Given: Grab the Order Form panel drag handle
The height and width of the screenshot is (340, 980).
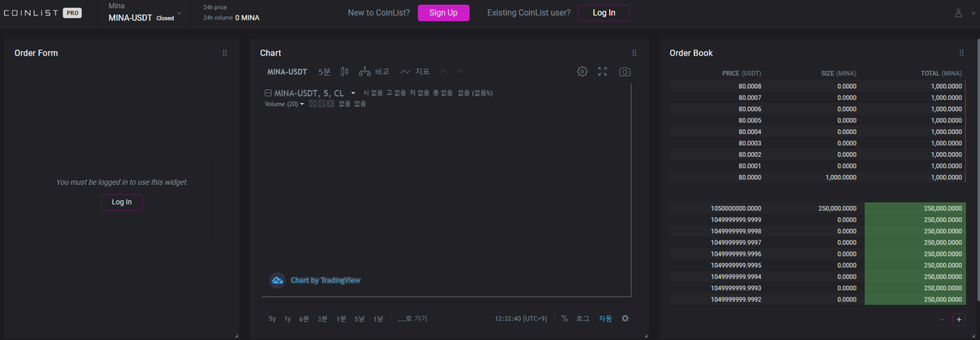Looking at the screenshot, I should coord(225,53).
